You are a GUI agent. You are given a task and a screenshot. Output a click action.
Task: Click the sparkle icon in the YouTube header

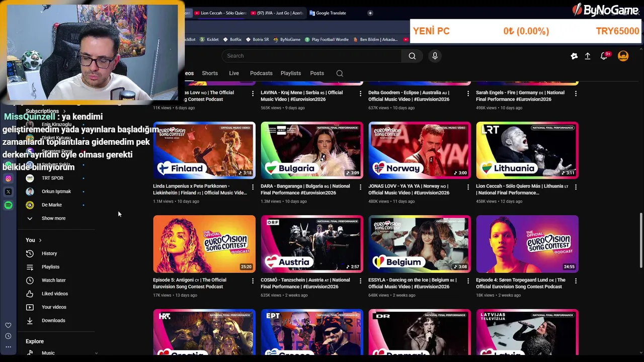point(574,56)
